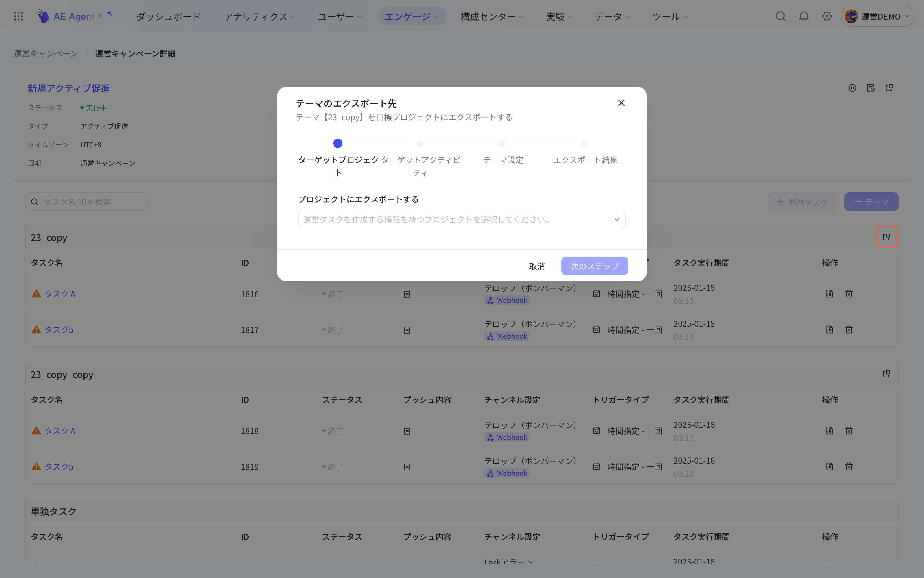Delete task 1819 via trash icon

coord(849,466)
